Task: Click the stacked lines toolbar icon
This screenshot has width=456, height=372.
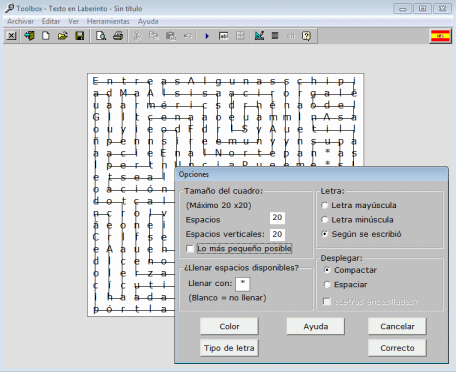Action: [x=275, y=36]
